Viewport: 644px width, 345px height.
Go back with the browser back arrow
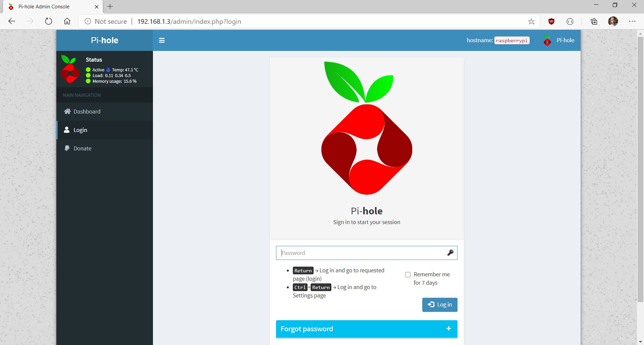click(12, 21)
